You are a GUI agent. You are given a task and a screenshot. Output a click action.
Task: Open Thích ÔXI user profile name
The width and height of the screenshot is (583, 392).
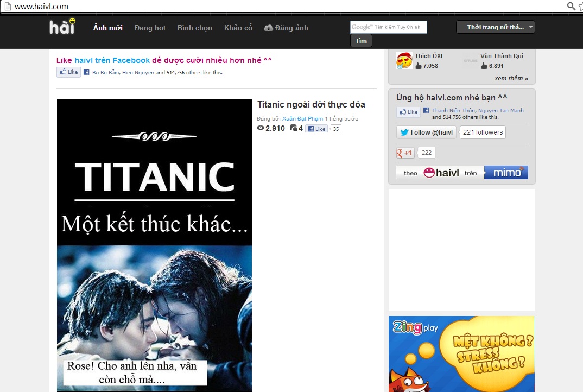428,56
